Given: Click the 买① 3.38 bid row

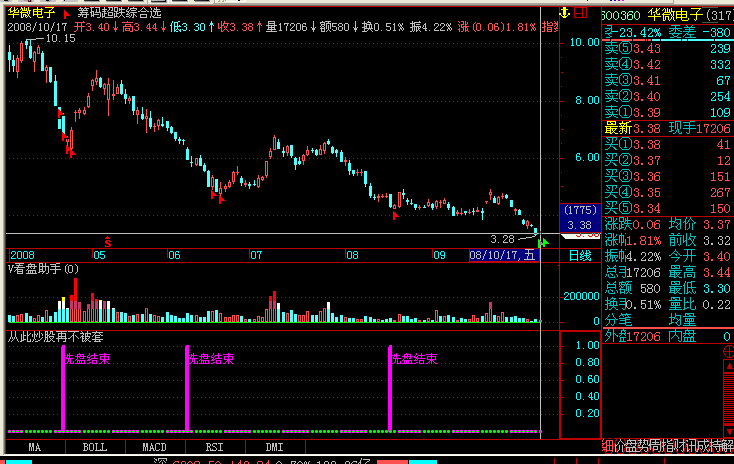Looking at the screenshot, I should [x=668, y=145].
